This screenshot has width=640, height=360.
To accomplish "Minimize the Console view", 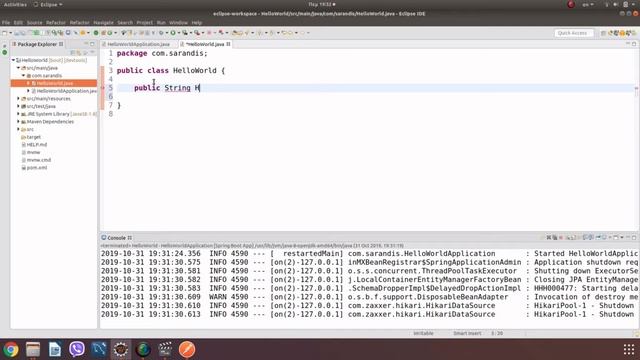I will (x=628, y=238).
